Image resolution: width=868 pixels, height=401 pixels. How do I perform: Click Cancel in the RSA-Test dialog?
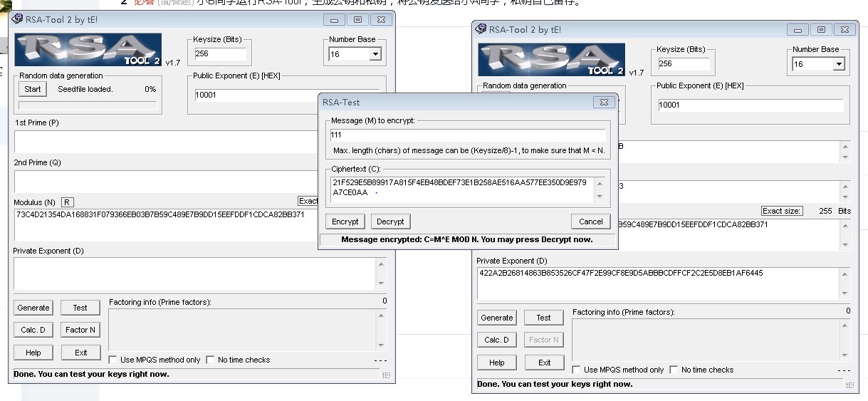[591, 222]
